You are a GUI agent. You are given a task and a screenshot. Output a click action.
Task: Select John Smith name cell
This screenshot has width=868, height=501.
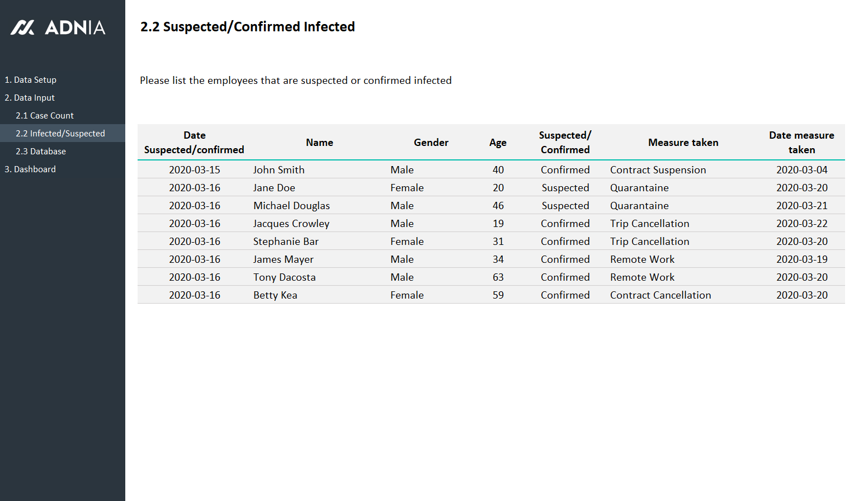279,170
